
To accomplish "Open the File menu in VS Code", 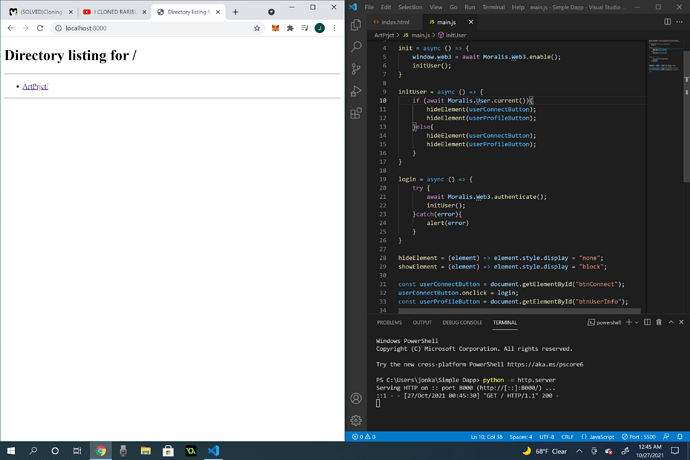I will [x=369, y=7].
